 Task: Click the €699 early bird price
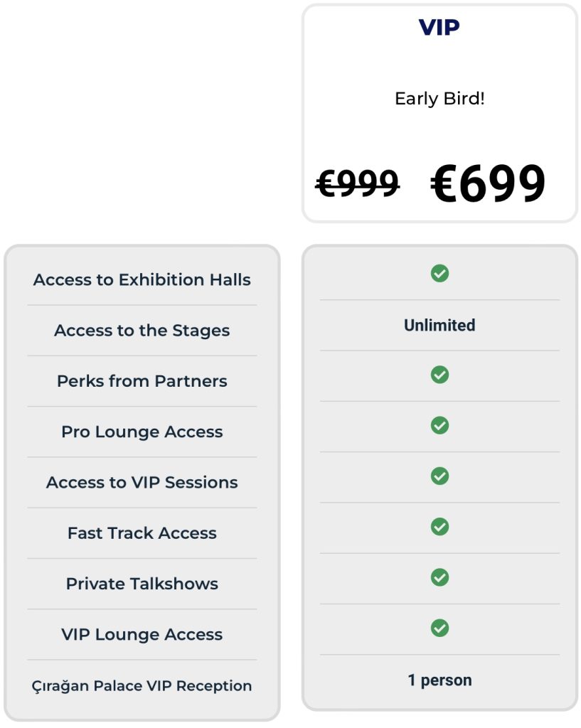pos(488,183)
